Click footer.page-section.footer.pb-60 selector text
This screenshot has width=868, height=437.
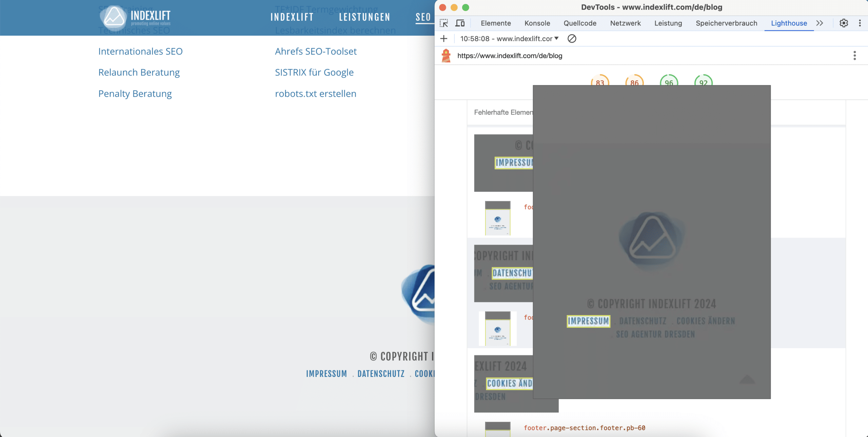[x=585, y=428]
